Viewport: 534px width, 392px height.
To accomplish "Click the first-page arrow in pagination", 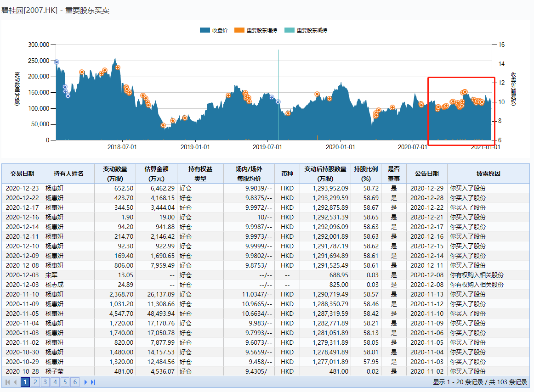I will click(7, 382).
